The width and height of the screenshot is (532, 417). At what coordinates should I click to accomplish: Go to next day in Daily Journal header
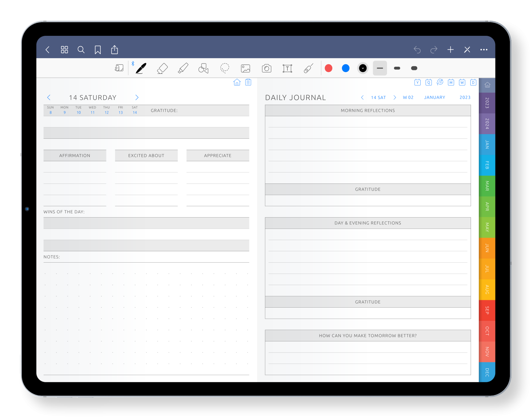[x=394, y=97]
